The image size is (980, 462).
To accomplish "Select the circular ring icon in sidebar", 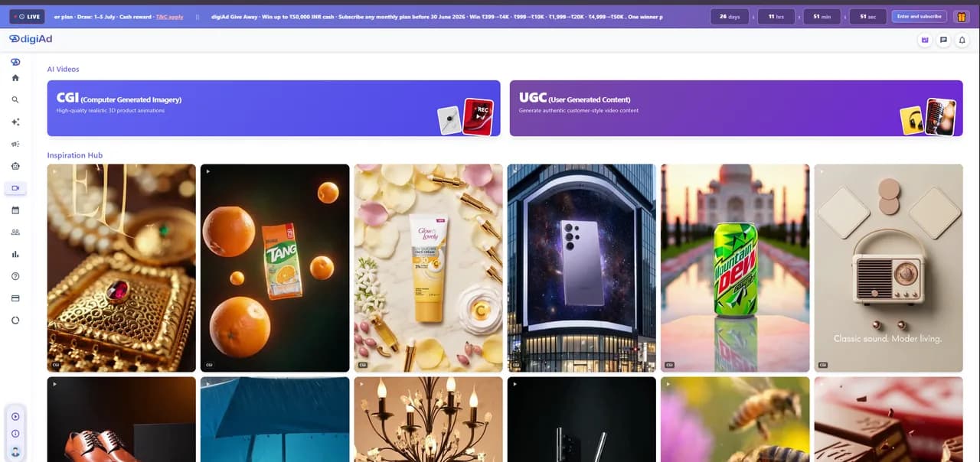I will (15, 320).
